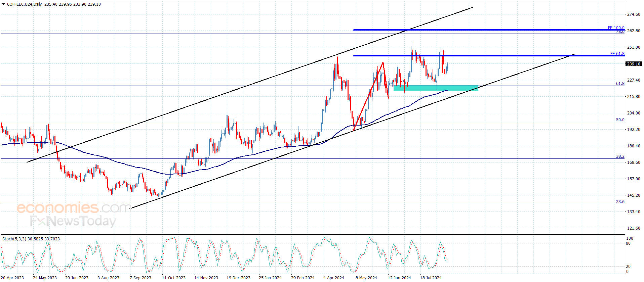Select the 24 May 2023 date label
Screen dimensions: 644x282
pyautogui.click(x=45, y=278)
